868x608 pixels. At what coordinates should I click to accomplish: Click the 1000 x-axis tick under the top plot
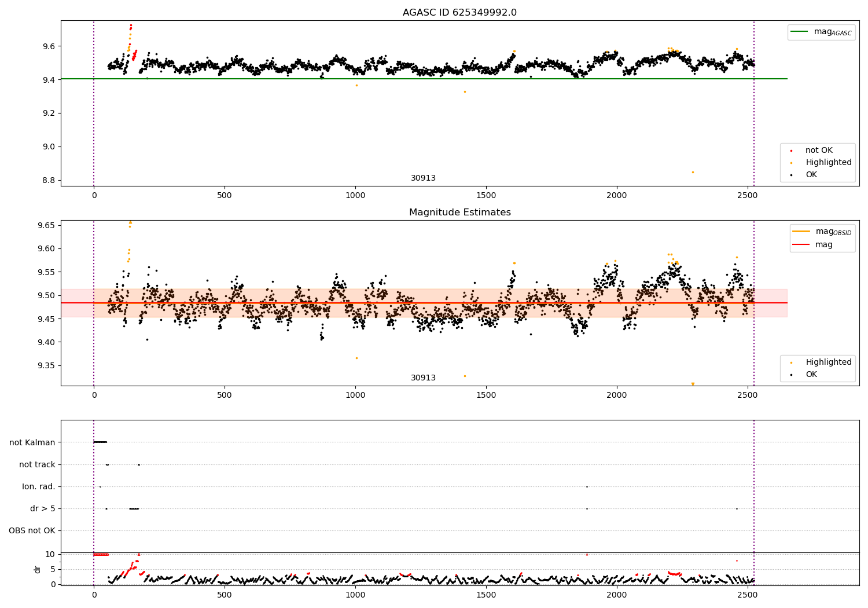(x=355, y=196)
